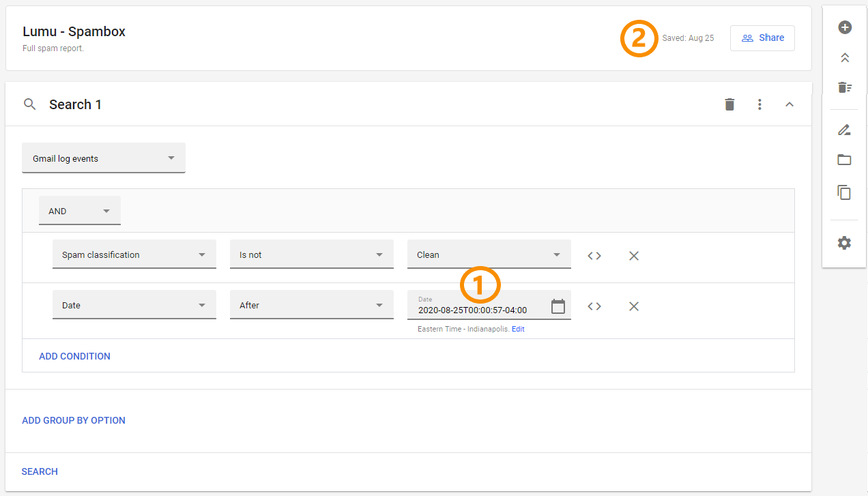Click the Date value input field
This screenshot has height=496, width=868.
[x=478, y=310]
